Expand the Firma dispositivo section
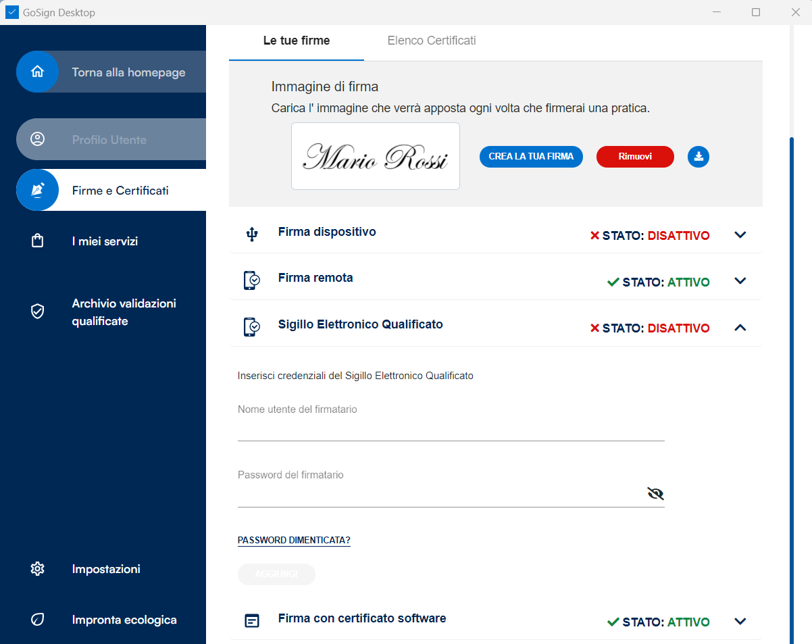812x644 pixels. [x=740, y=235]
